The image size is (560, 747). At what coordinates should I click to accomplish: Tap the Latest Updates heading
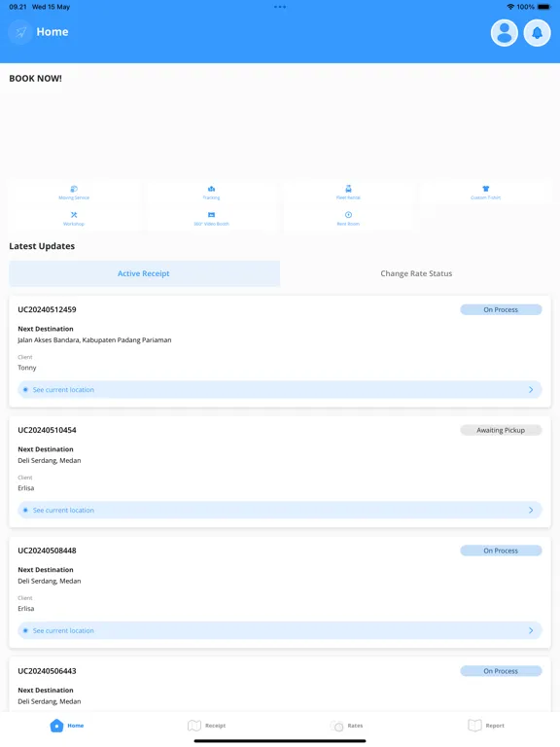click(42, 246)
